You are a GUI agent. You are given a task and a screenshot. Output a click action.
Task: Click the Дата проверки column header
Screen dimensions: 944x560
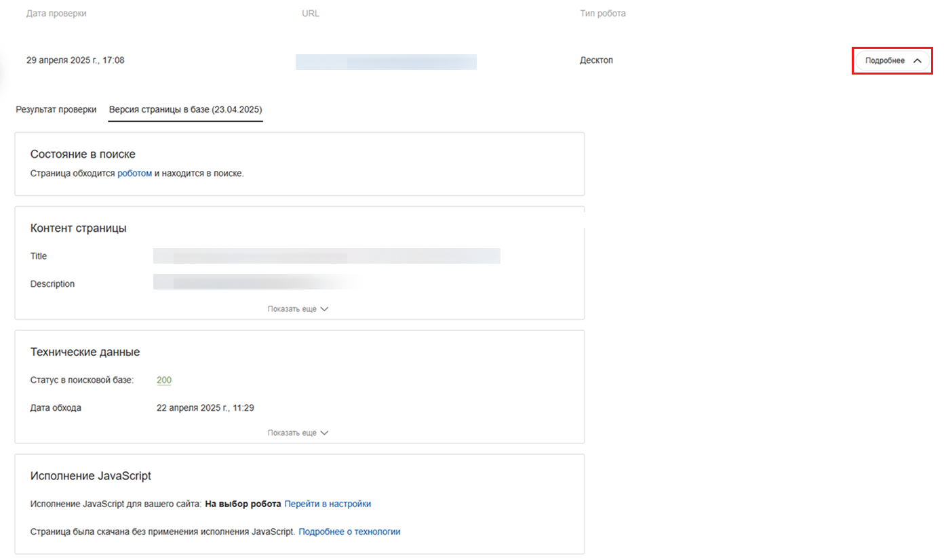(x=56, y=14)
